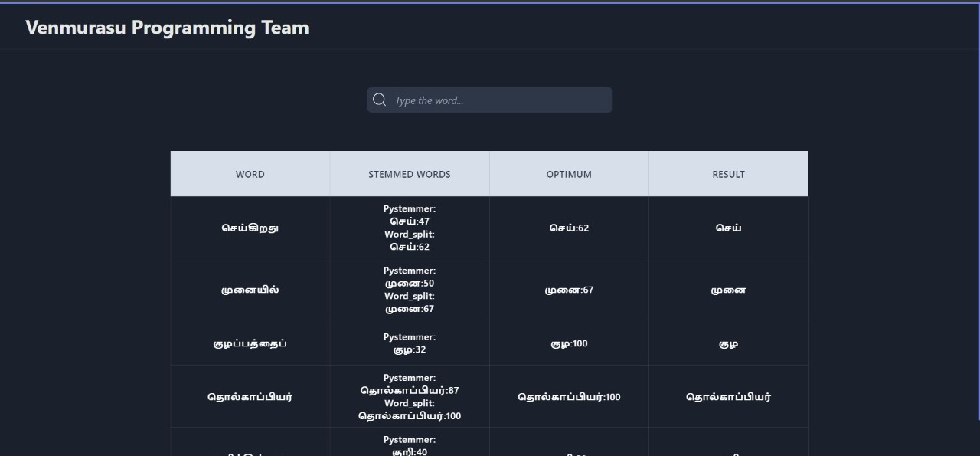Click the optimum cell குழ:100

pyautogui.click(x=569, y=343)
